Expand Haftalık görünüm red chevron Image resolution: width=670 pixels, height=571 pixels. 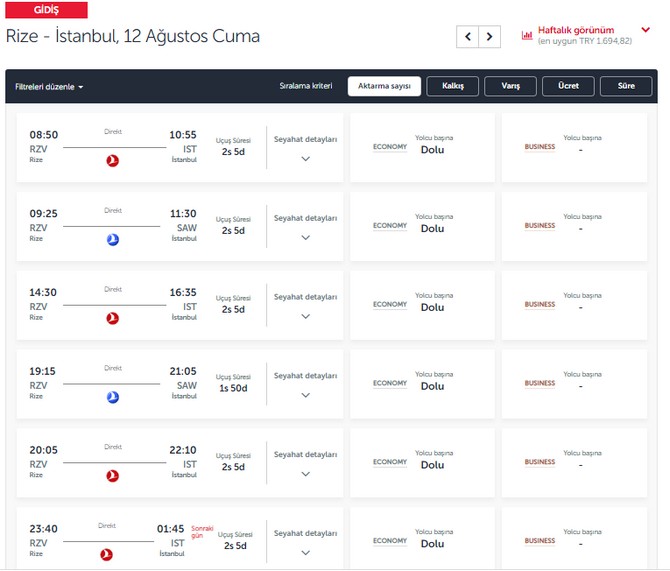pos(646,30)
